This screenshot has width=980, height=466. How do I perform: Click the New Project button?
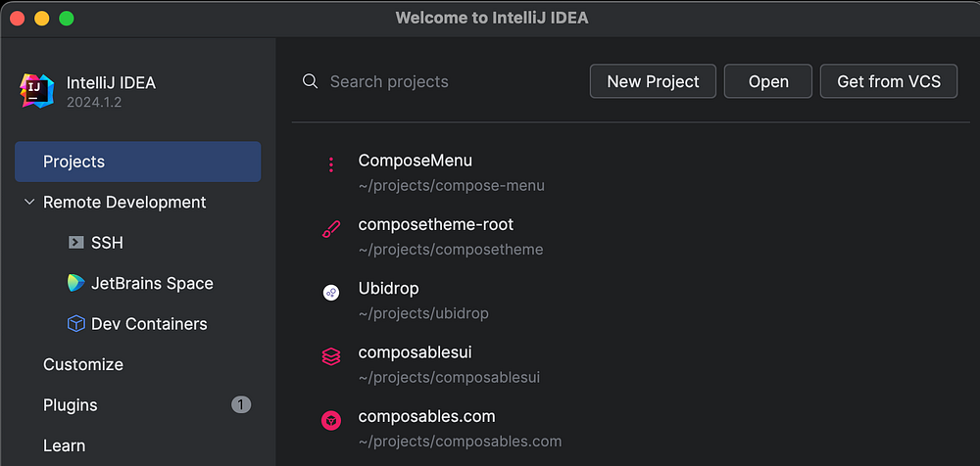point(653,81)
